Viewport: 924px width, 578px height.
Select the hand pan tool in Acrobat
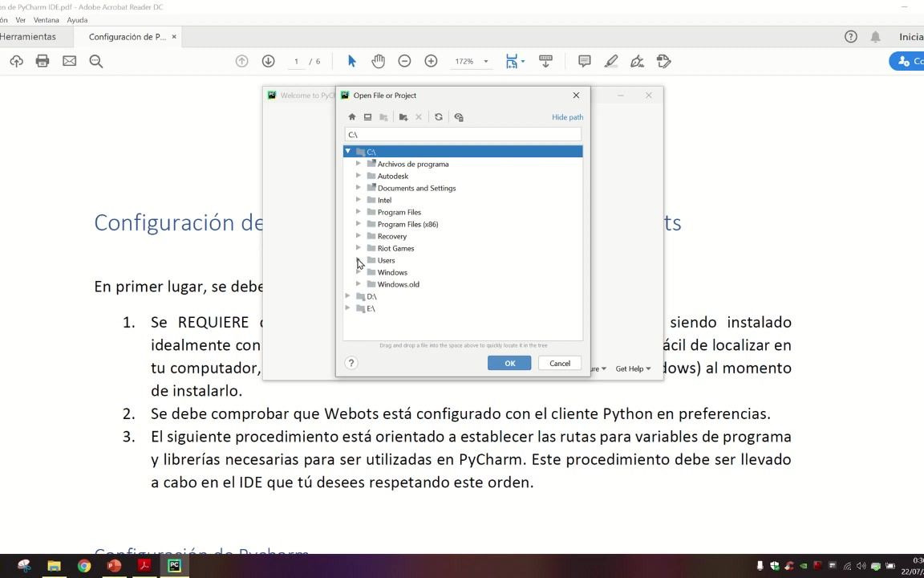point(379,61)
